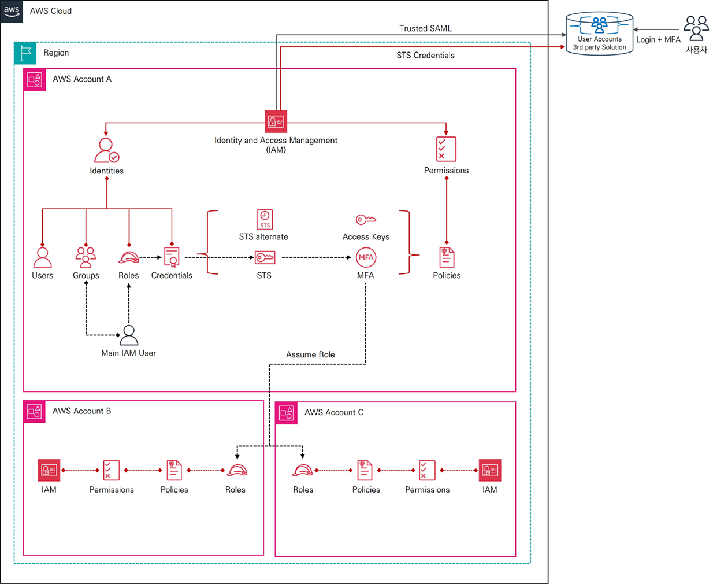Click the AWS Account A icon
Image resolution: width=728 pixels, height=584 pixels.
tap(35, 80)
